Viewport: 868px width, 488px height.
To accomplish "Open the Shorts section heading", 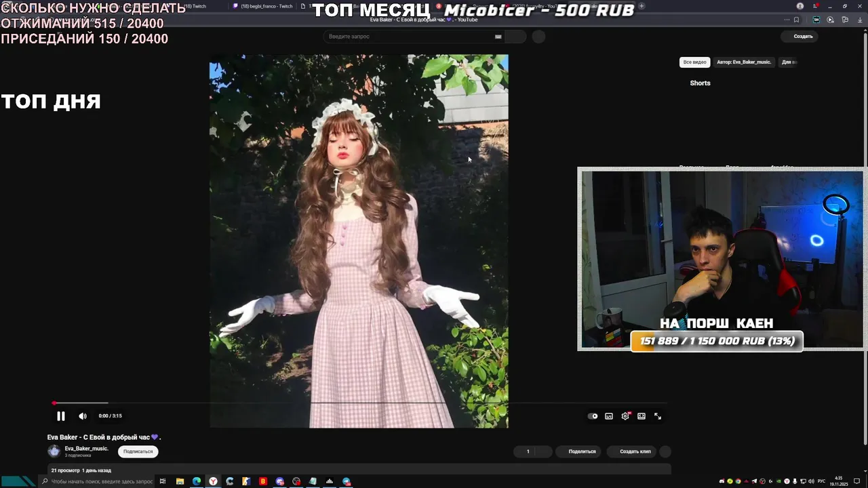I will click(x=700, y=83).
